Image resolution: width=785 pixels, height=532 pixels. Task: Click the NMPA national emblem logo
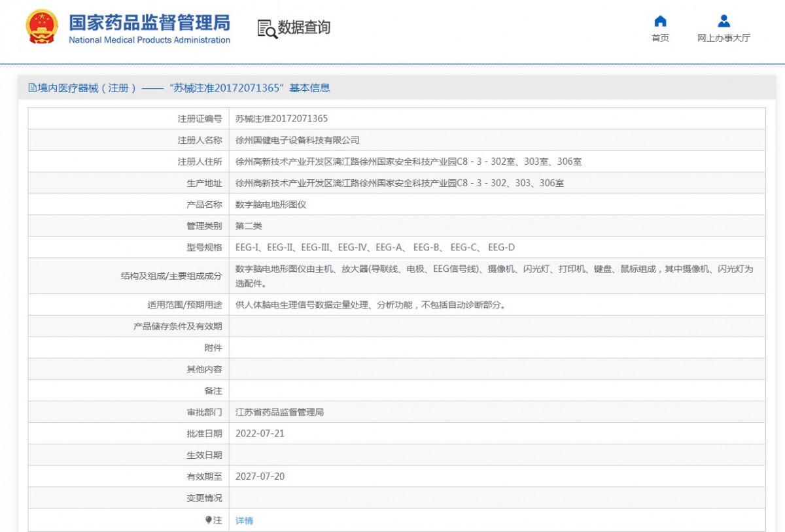[41, 27]
